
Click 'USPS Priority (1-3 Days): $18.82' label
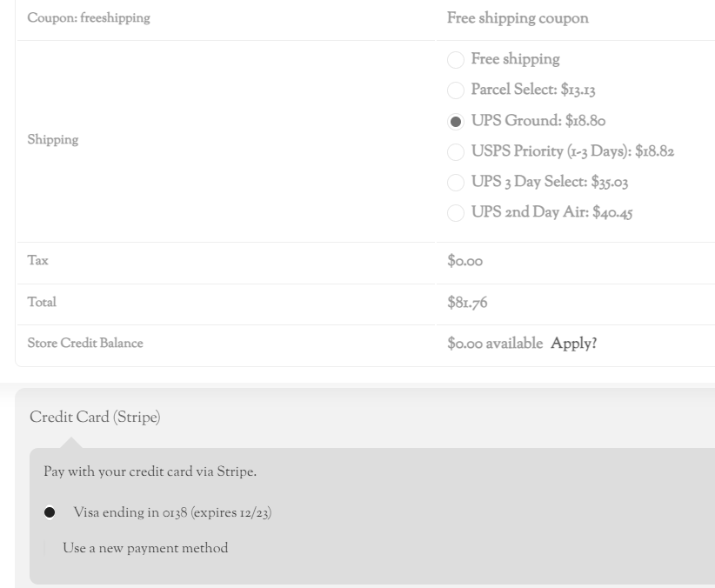coord(572,151)
